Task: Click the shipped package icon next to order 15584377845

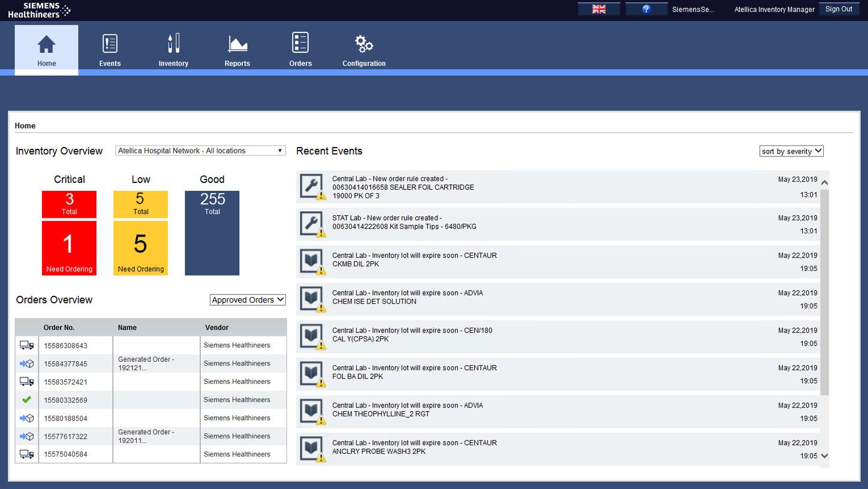Action: [x=26, y=363]
